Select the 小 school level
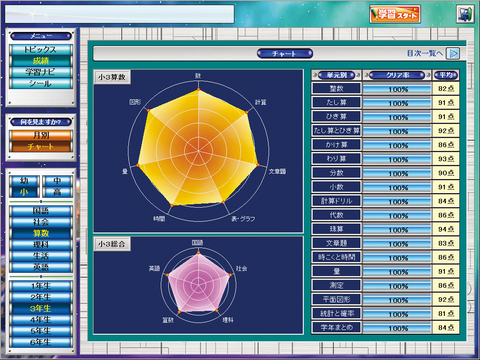480x360 pixels. pyautogui.click(x=24, y=192)
